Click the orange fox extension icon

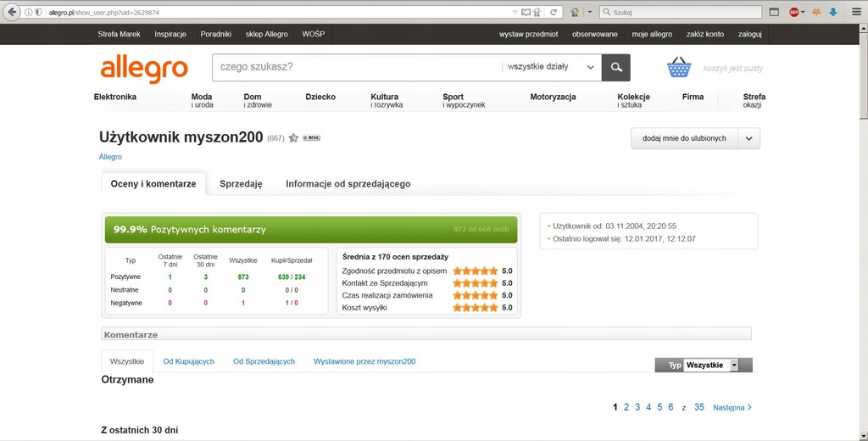[x=816, y=12]
